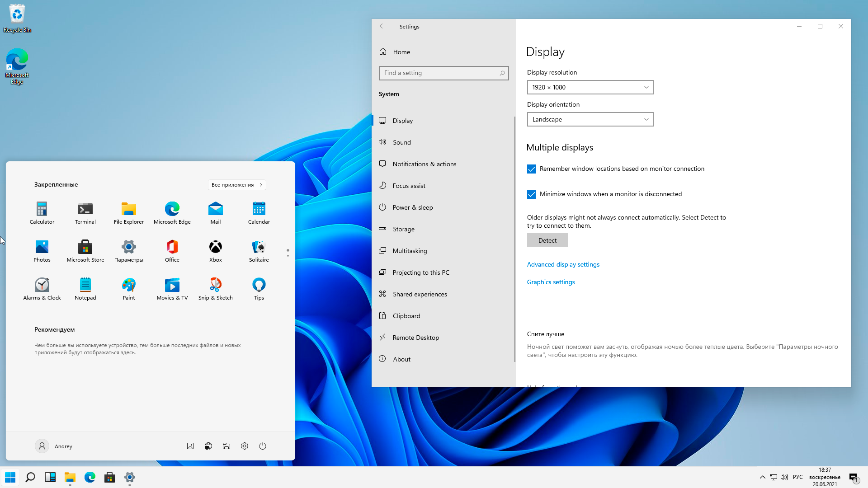This screenshot has width=868, height=488.
Task: Uncheck Minimize windows when monitor disconnected
Action: pos(532,194)
